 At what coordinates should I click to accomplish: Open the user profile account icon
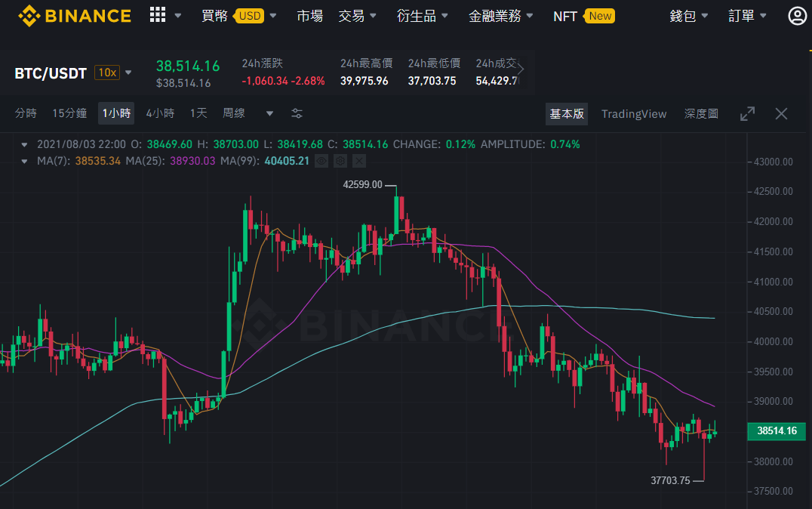pyautogui.click(x=797, y=16)
